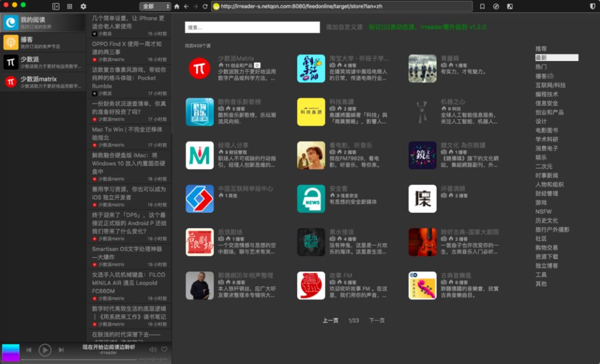This screenshot has width=600, height=364.
Task: Open article 几个简单设置，让 iPhone 更适合老人家使用
Action: coord(129,25)
